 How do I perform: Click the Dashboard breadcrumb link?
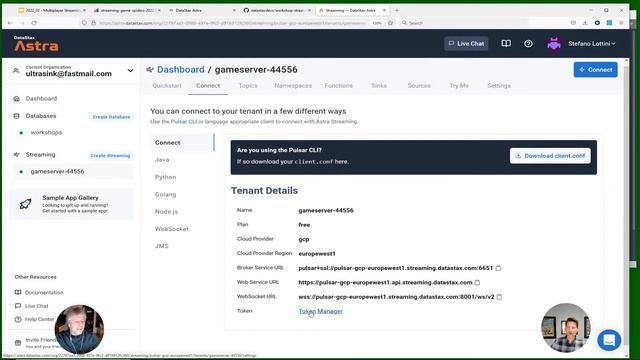coord(180,69)
